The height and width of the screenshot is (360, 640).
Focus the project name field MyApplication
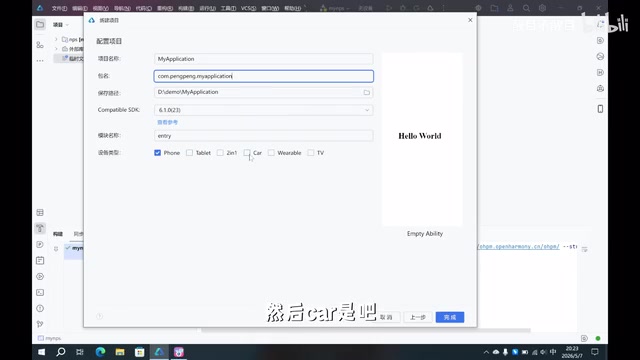[264, 59]
